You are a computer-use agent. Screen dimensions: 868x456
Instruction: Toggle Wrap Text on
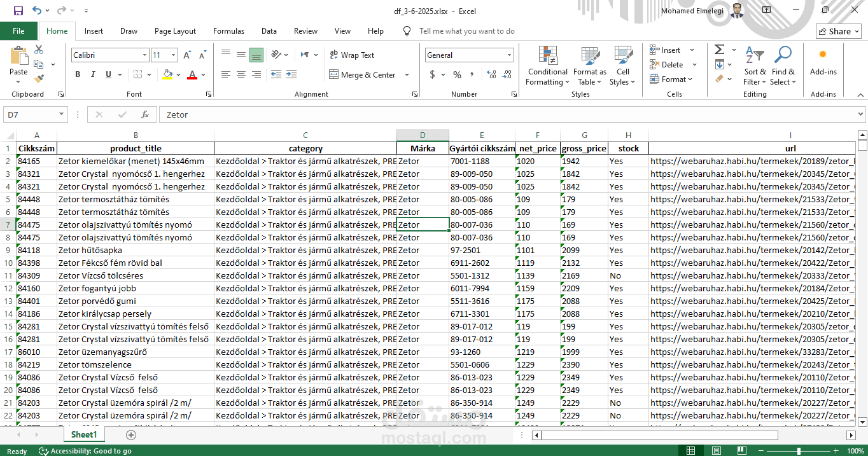(352, 55)
